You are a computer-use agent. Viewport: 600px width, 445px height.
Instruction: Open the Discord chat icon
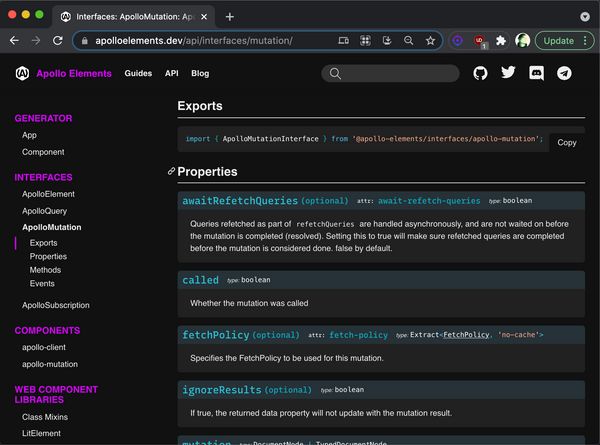point(536,73)
